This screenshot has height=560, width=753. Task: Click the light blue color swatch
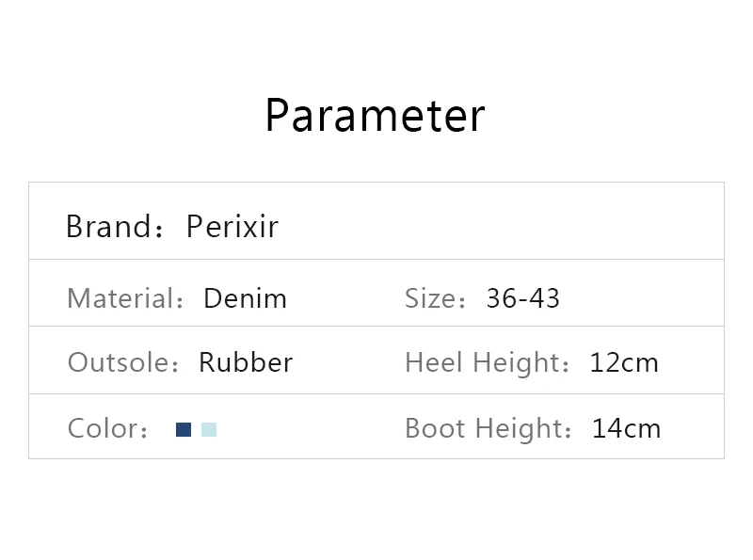(209, 430)
